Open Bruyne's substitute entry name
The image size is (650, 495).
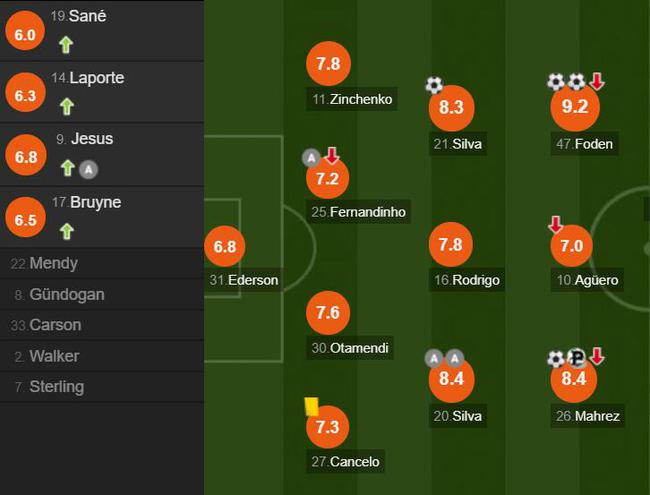pos(95,202)
